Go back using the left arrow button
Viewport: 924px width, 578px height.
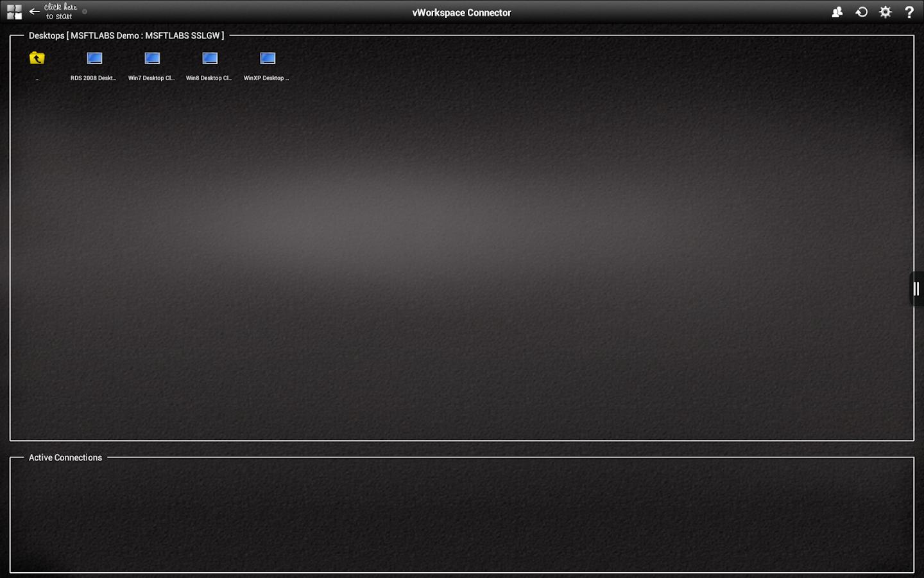34,11
